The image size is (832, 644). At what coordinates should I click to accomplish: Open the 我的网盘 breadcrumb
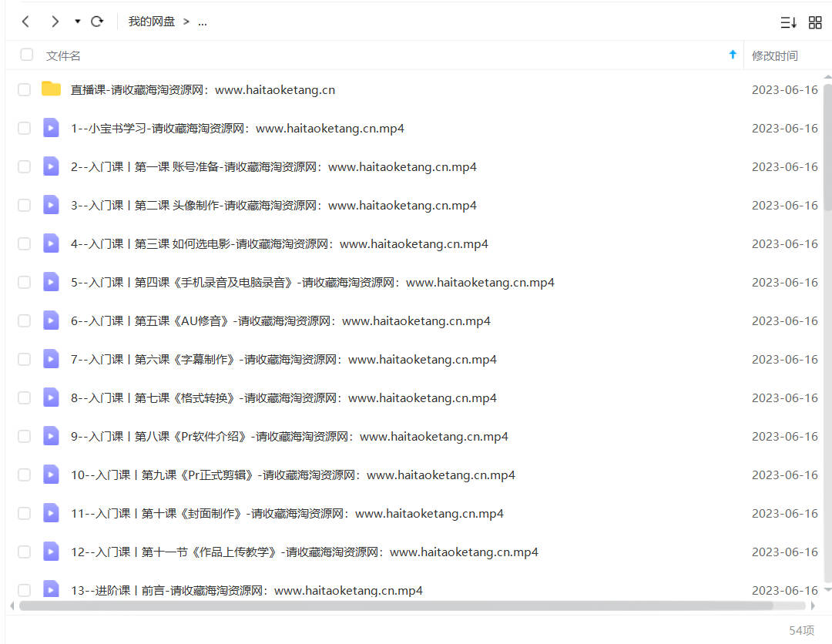pos(151,22)
